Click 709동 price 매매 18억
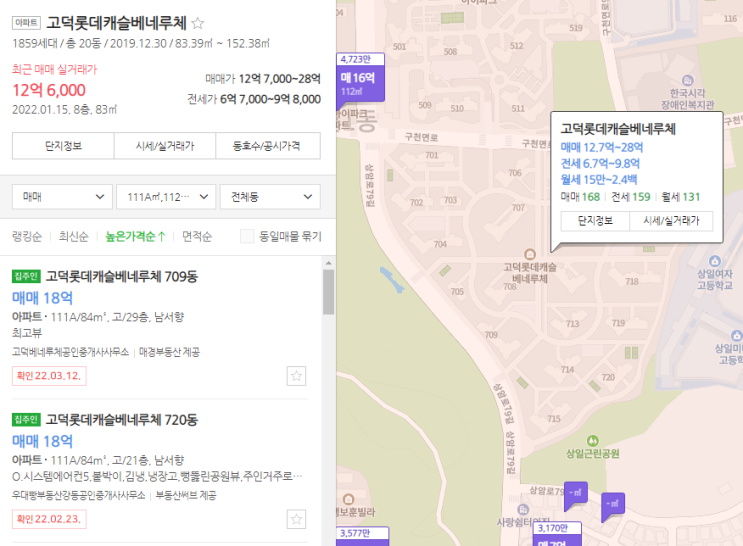 pos(42,298)
